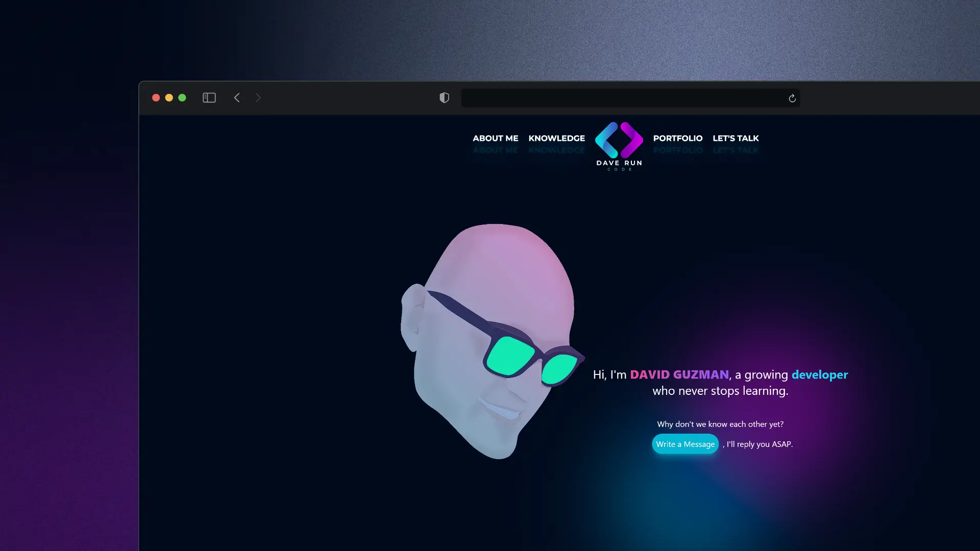Click the cyan word developer
The image size is (980, 551).
pos(819,374)
